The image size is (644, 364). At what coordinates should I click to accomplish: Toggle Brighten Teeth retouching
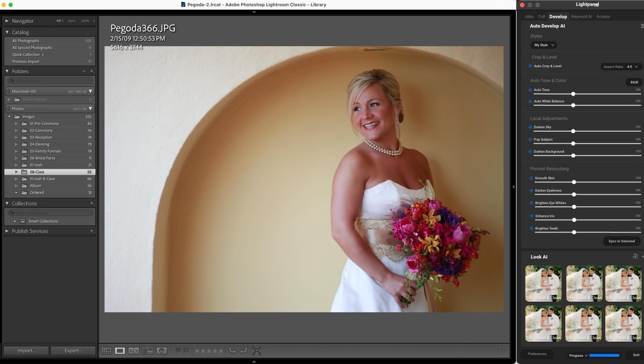532,229
